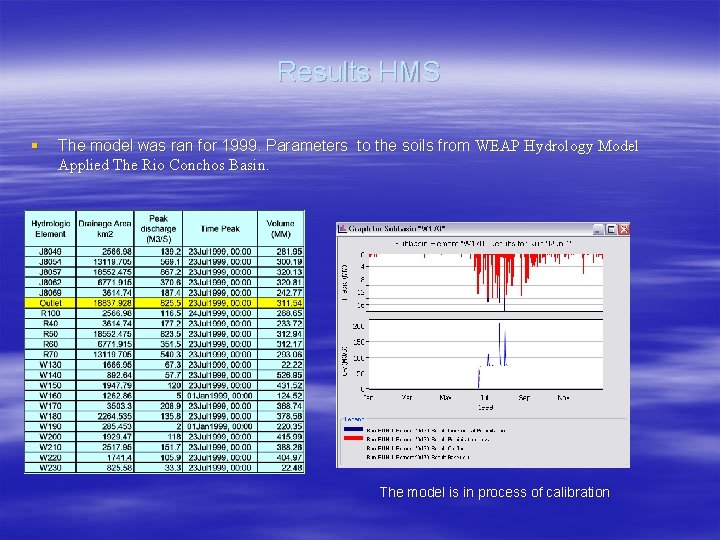Viewport: 720px width, 540px height.
Task: Select the 'J8054' element cell
Action: click(x=51, y=262)
